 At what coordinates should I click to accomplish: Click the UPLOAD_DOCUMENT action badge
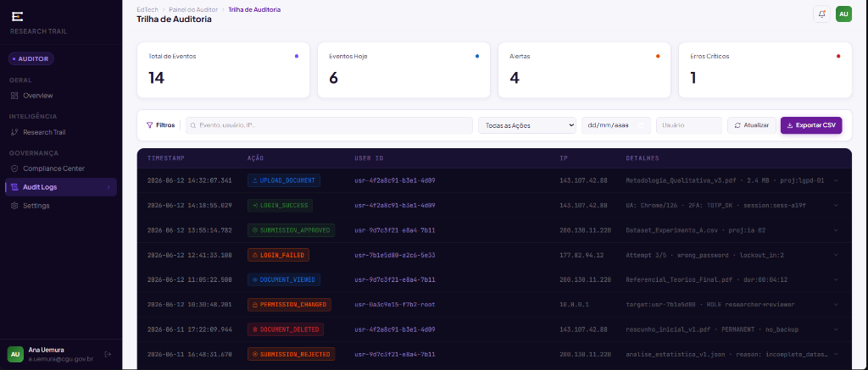click(283, 180)
